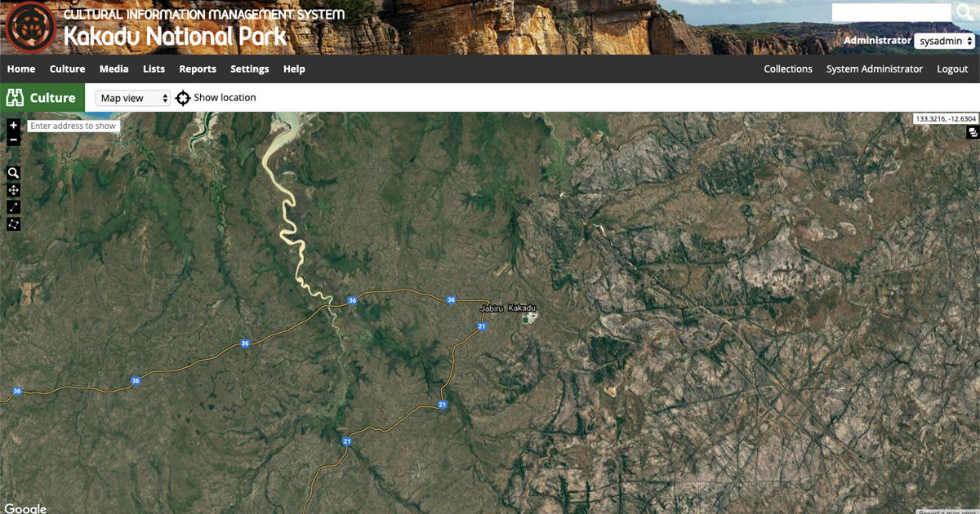This screenshot has height=514, width=980.
Task: Zoom in with the map plus button
Action: pos(14,126)
